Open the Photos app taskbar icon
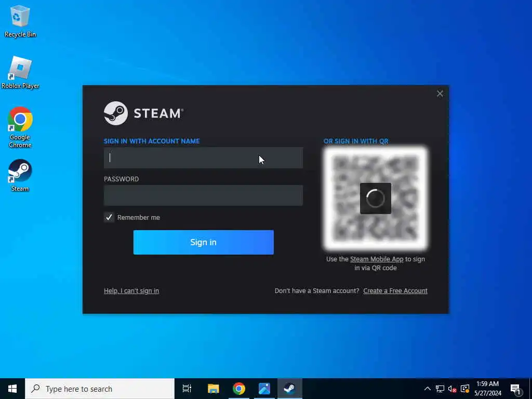This screenshot has height=399, width=532. pos(264,389)
